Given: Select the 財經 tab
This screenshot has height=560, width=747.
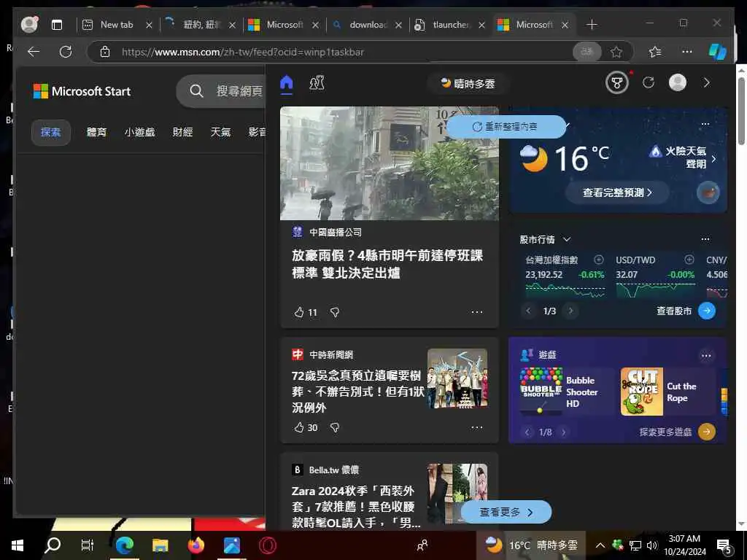Looking at the screenshot, I should [182, 132].
